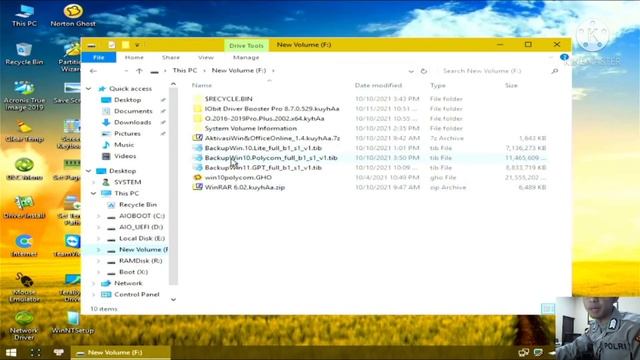Switch to the Share ribbon tab
Screen dimensions: 640x360
tap(171, 58)
